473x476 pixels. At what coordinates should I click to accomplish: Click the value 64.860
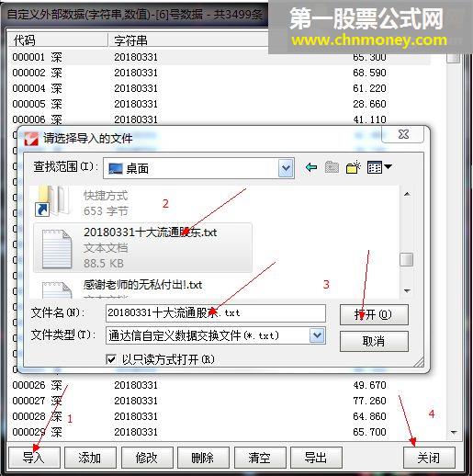coord(369,416)
